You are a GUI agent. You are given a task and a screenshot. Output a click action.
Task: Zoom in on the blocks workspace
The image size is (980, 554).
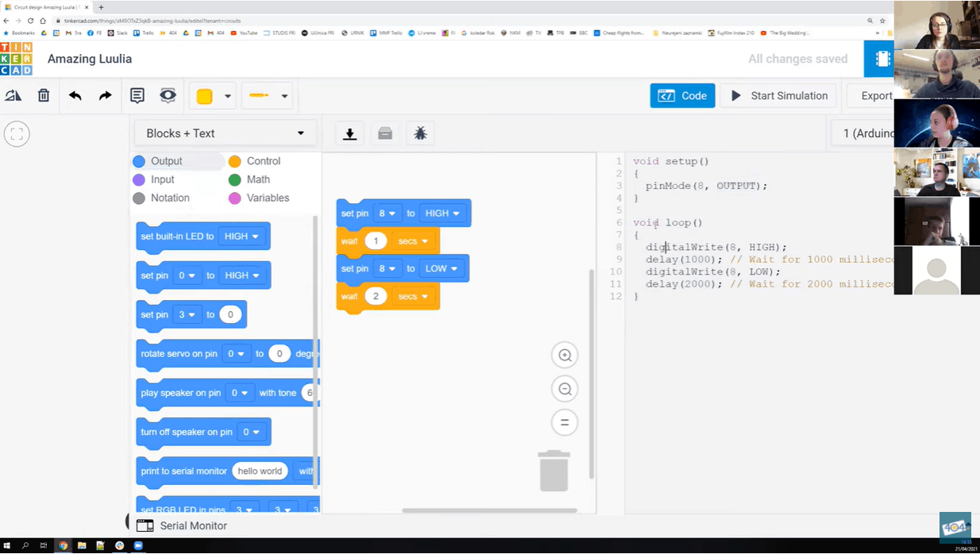(x=565, y=356)
